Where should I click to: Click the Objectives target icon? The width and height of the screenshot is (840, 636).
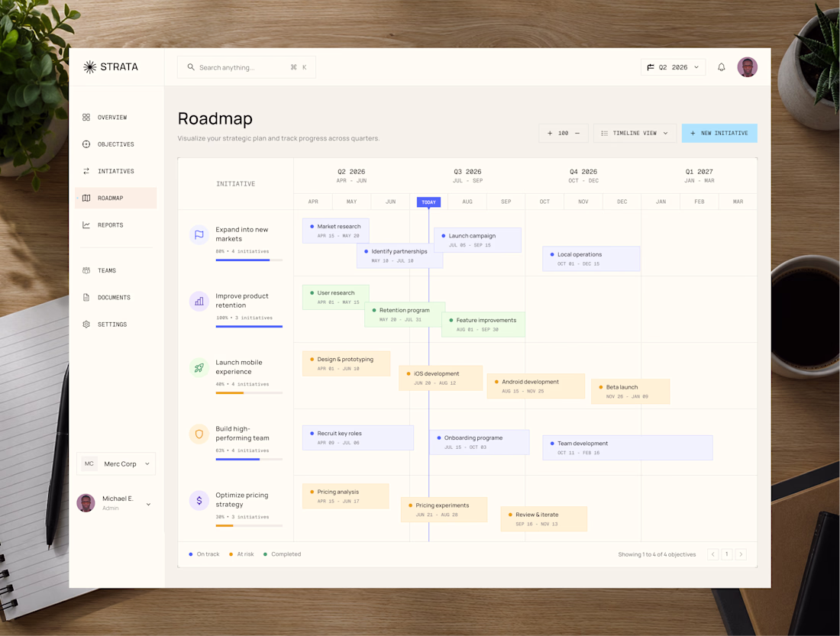click(86, 144)
